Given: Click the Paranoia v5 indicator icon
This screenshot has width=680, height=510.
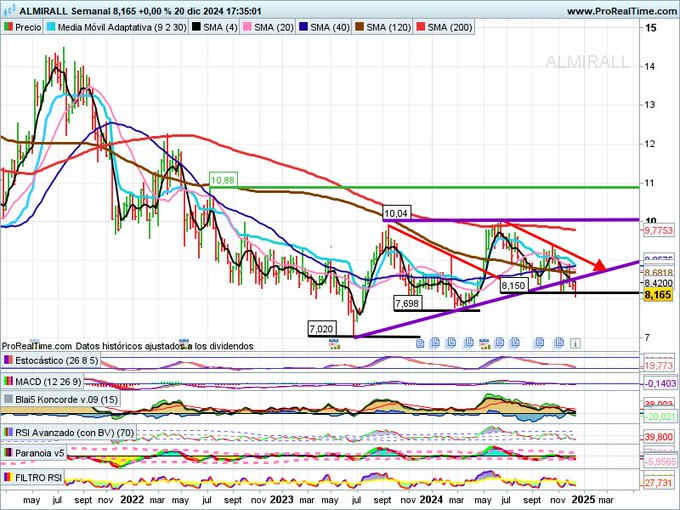Looking at the screenshot, I should [8, 453].
